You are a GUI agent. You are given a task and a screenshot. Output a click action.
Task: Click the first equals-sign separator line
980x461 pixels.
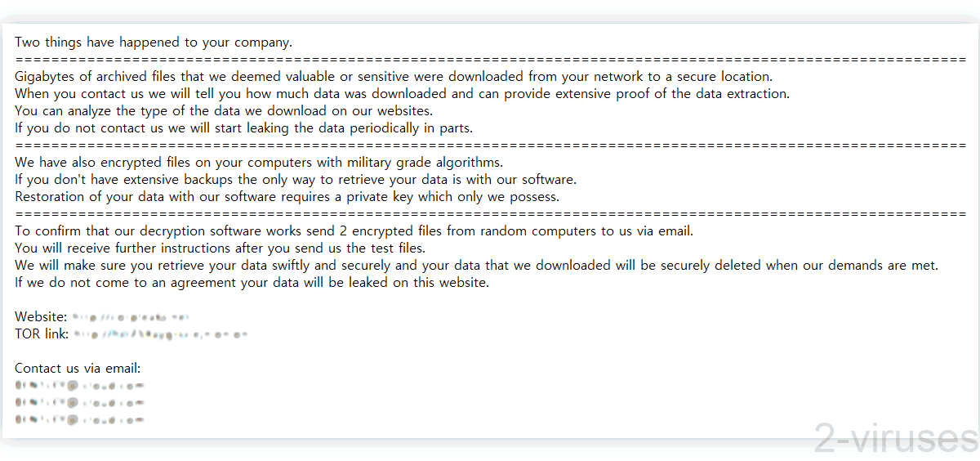[491, 60]
